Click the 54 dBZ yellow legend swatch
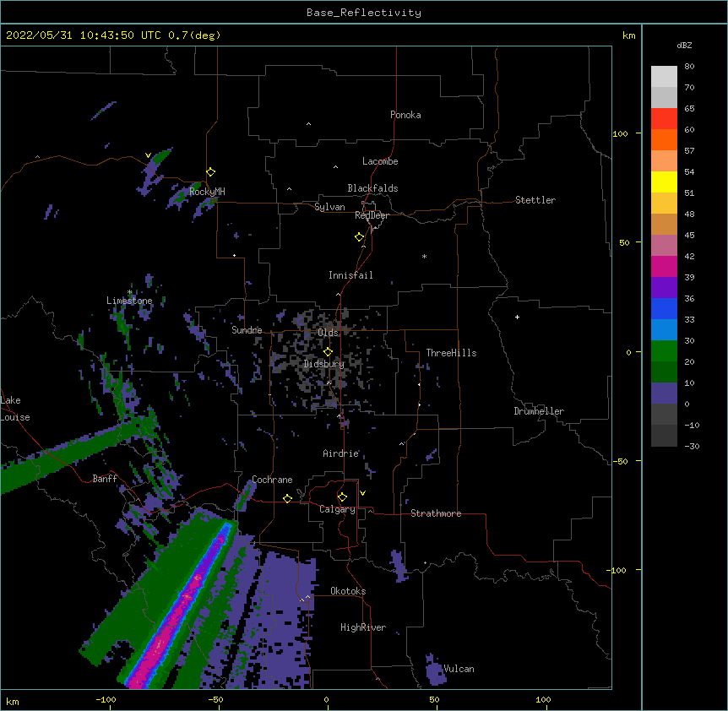The image size is (728, 711). point(664,182)
